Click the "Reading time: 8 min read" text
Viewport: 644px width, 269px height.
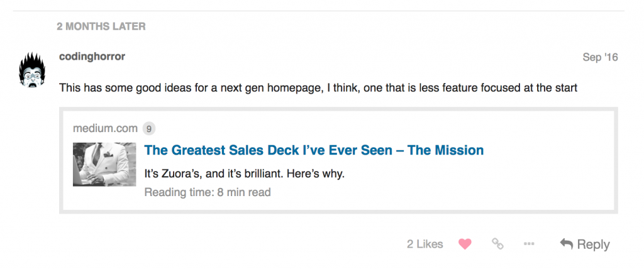point(208,192)
